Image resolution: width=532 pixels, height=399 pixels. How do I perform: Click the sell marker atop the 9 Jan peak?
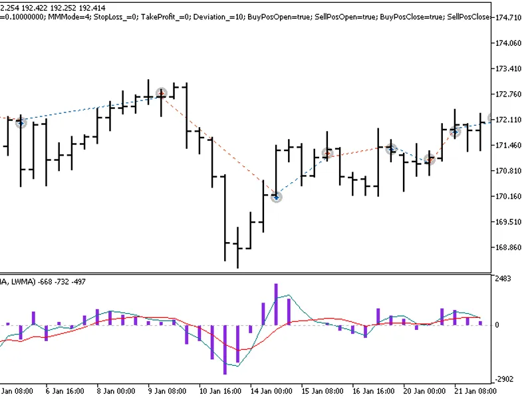pos(162,93)
